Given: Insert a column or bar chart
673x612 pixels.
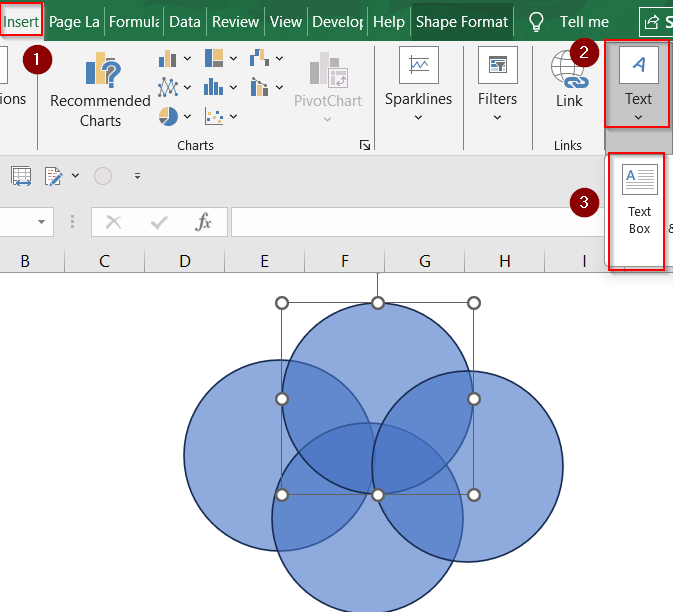Looking at the screenshot, I should coord(167,58).
